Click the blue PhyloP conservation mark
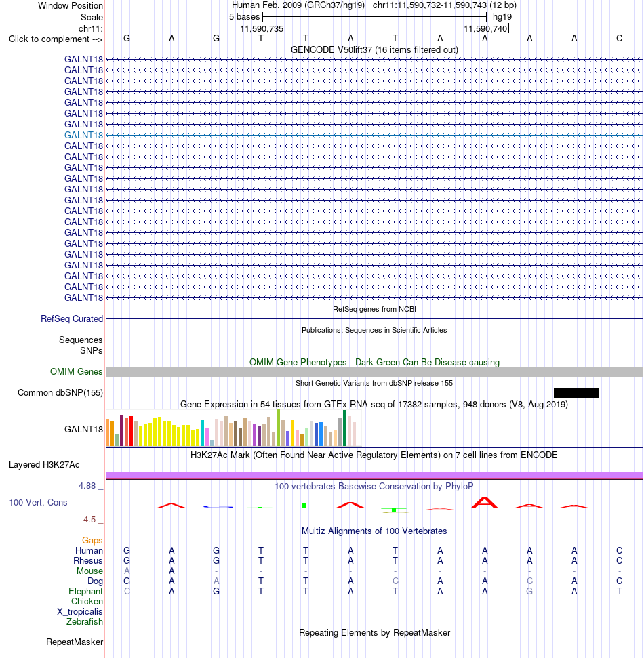The image size is (644, 658). point(218,506)
